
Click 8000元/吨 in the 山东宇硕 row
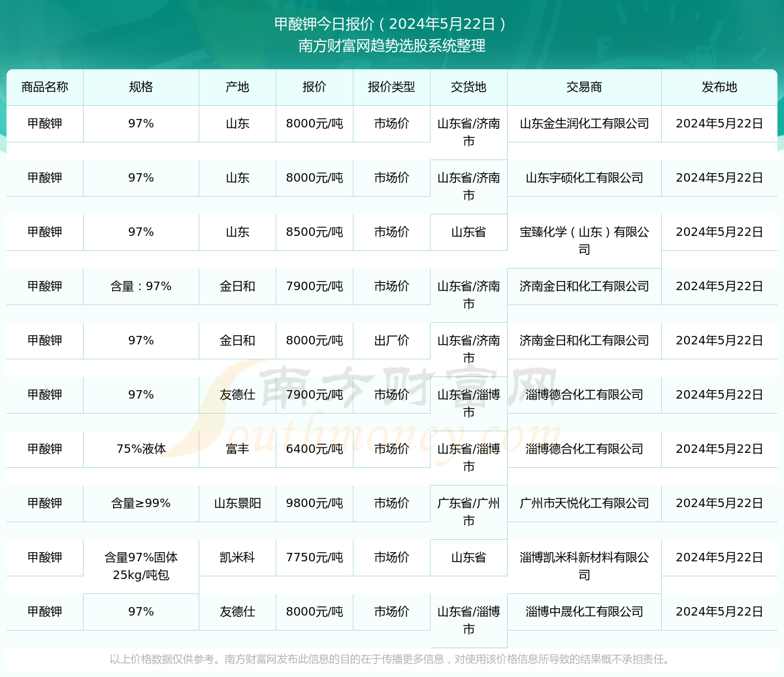coord(314,178)
